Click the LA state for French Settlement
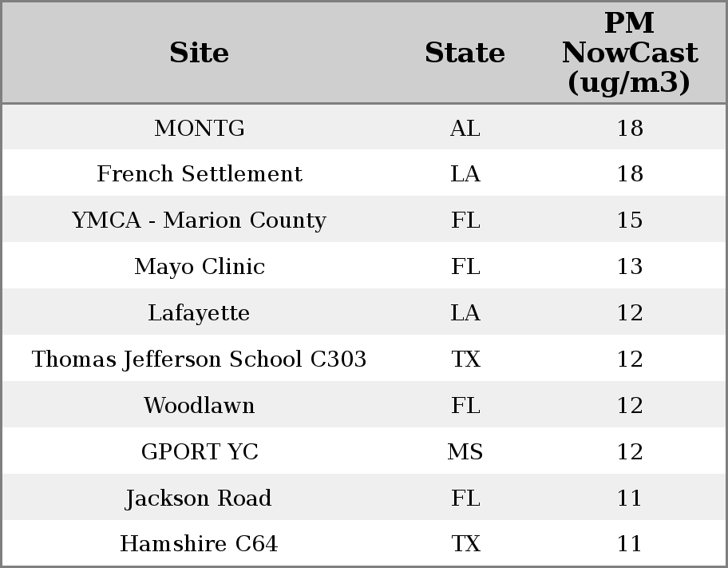Viewport: 728px width, 568px height. (465, 174)
